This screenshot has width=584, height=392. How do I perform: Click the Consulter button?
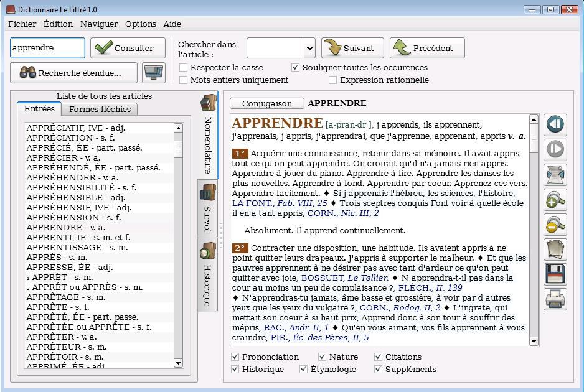127,48
